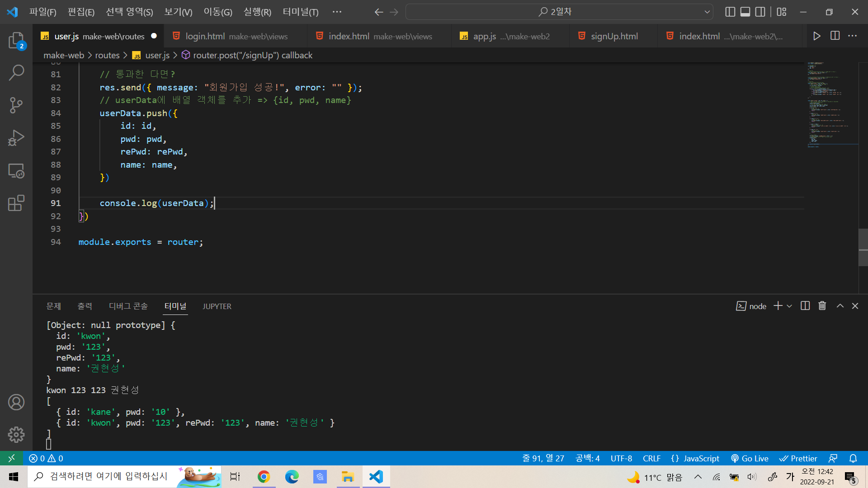Switch to login.html editor tab
868x488 pixels.
tap(205, 36)
